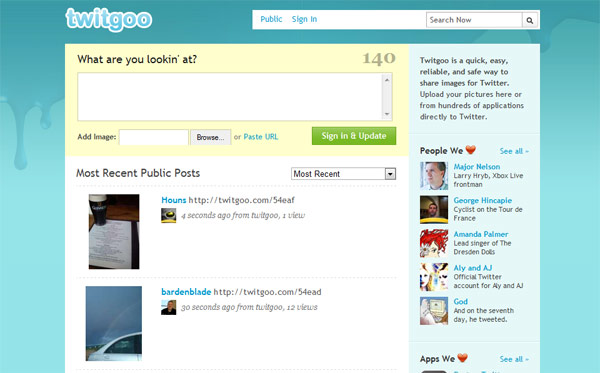Open the Aly and AJ name link
This screenshot has height=373, width=600.
(x=473, y=268)
